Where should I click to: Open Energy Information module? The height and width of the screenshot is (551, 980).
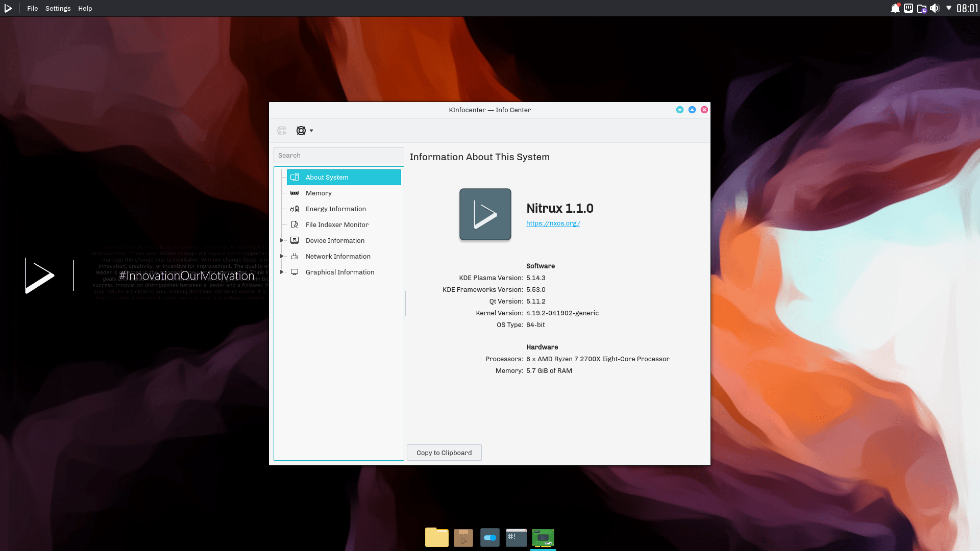[335, 209]
